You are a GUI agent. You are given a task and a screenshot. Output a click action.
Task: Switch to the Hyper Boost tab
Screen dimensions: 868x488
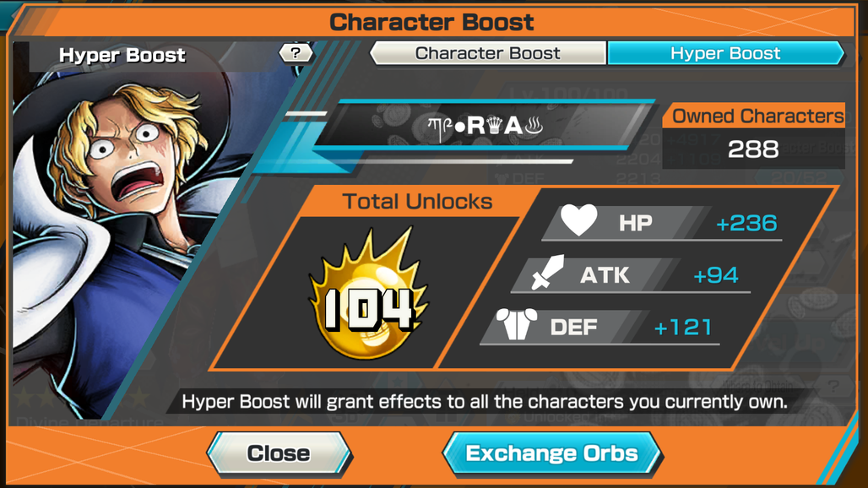(x=726, y=53)
